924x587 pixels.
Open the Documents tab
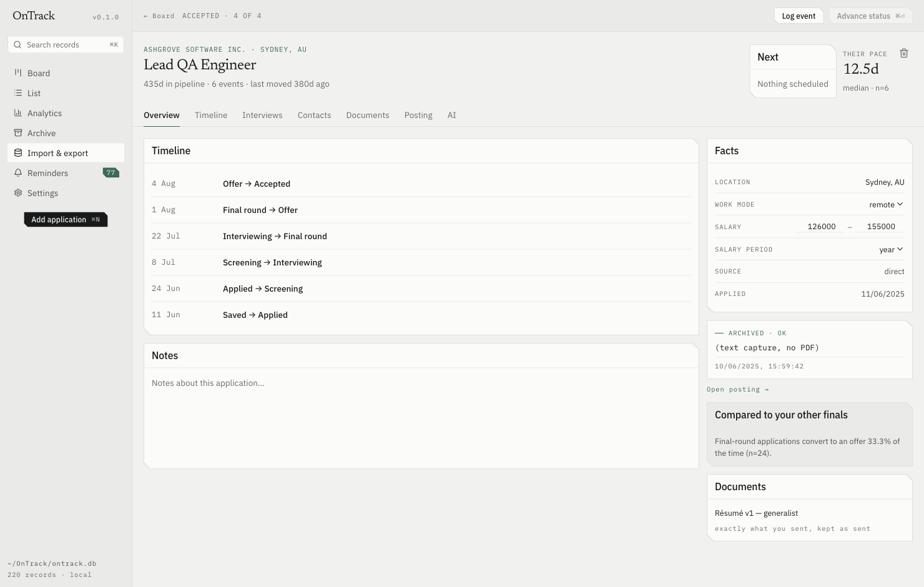(x=368, y=116)
